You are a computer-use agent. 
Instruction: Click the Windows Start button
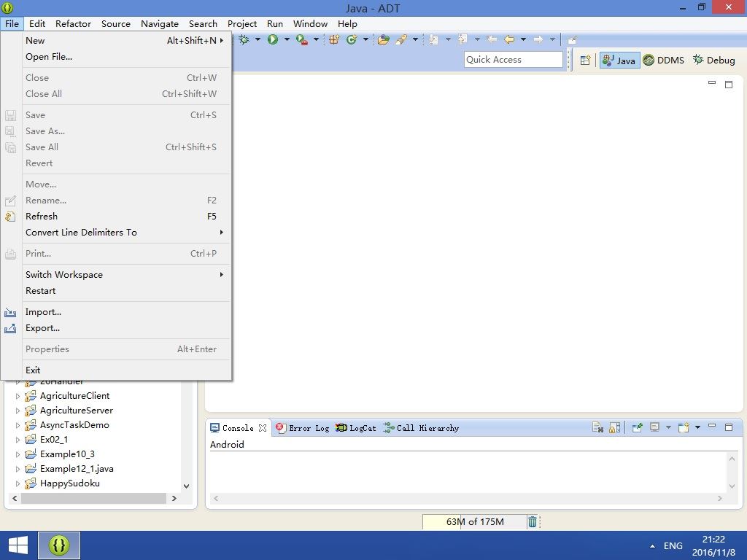(x=18, y=545)
